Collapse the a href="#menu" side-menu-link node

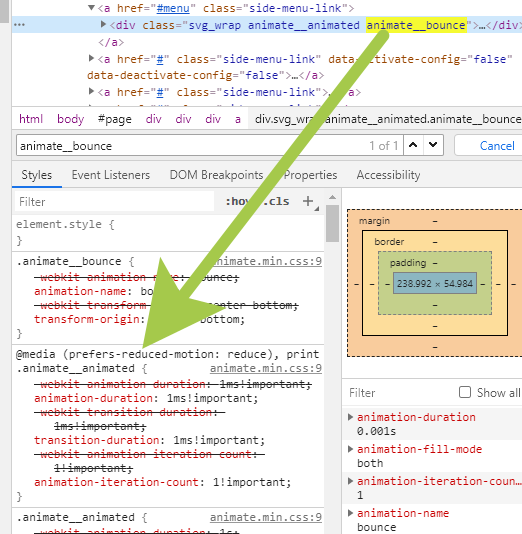coord(91,7)
